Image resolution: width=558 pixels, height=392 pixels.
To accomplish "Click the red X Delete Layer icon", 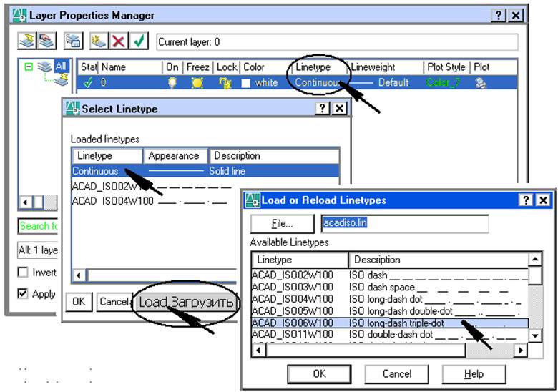I will point(119,41).
